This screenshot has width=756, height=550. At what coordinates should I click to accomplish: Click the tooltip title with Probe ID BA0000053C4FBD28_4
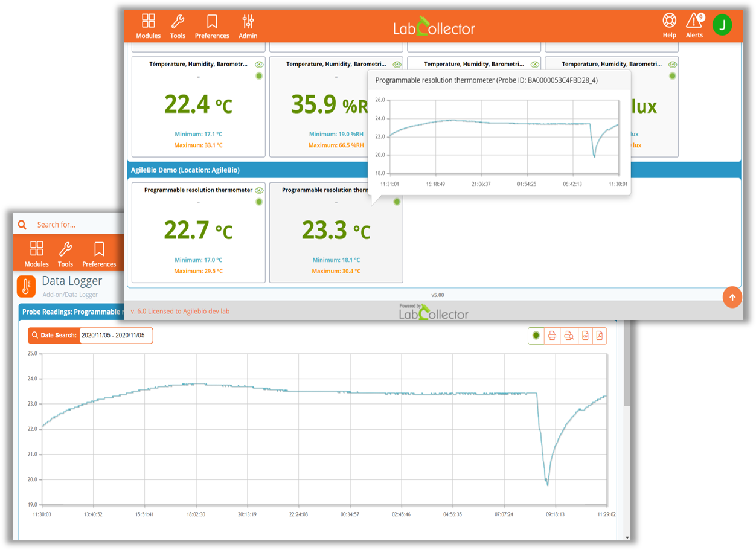[x=487, y=80]
